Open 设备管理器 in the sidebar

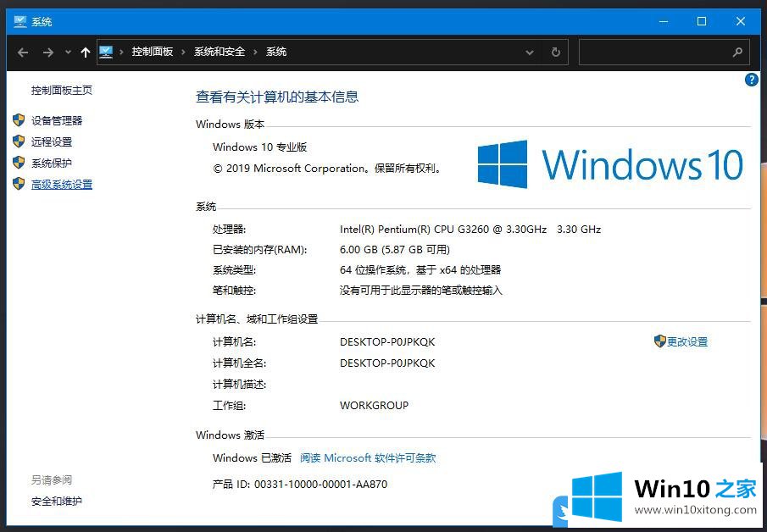57,121
